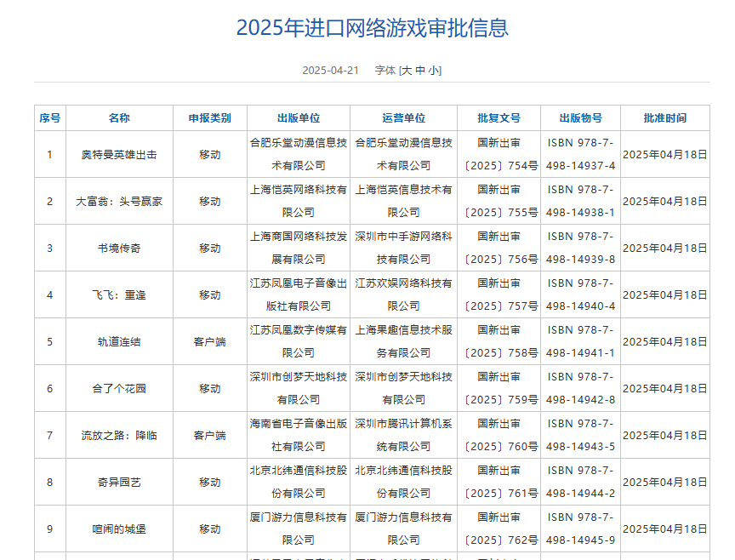The height and width of the screenshot is (560, 735).
Task: Select game name 飞飞：重逢
Action: [x=119, y=295]
